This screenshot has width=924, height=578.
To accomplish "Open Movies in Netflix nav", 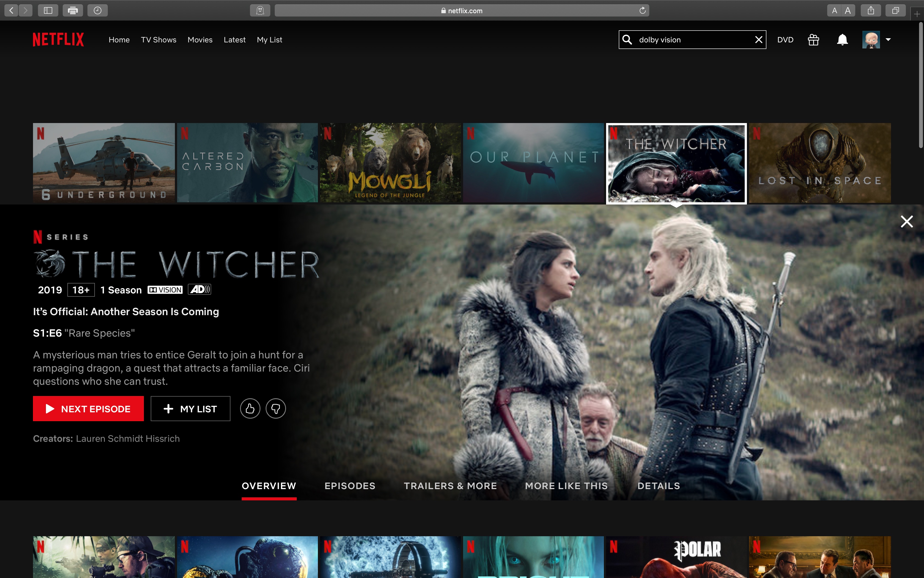I will point(200,40).
